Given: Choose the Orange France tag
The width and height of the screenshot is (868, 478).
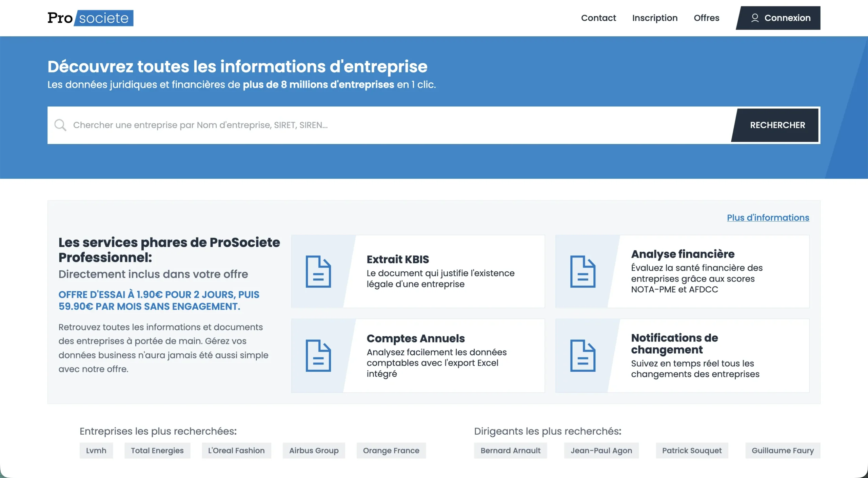Looking at the screenshot, I should pyautogui.click(x=391, y=451).
